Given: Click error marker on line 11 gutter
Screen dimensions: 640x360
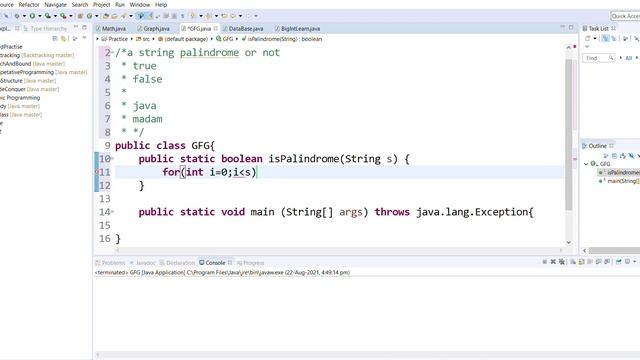Looking at the screenshot, I should tap(97, 172).
